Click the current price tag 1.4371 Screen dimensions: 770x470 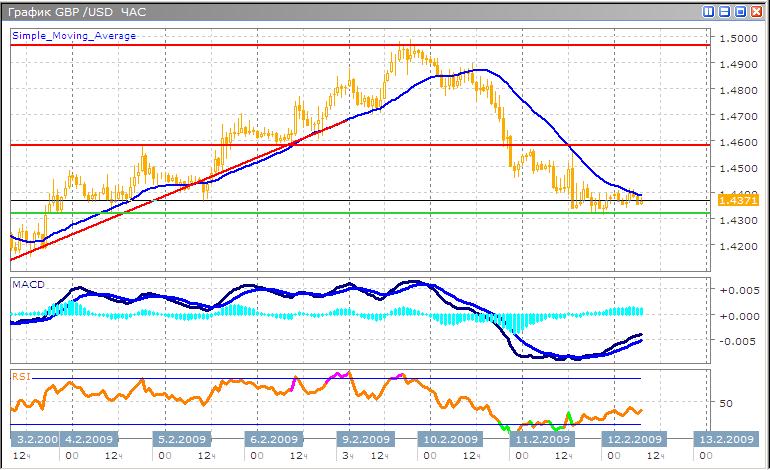tap(738, 200)
